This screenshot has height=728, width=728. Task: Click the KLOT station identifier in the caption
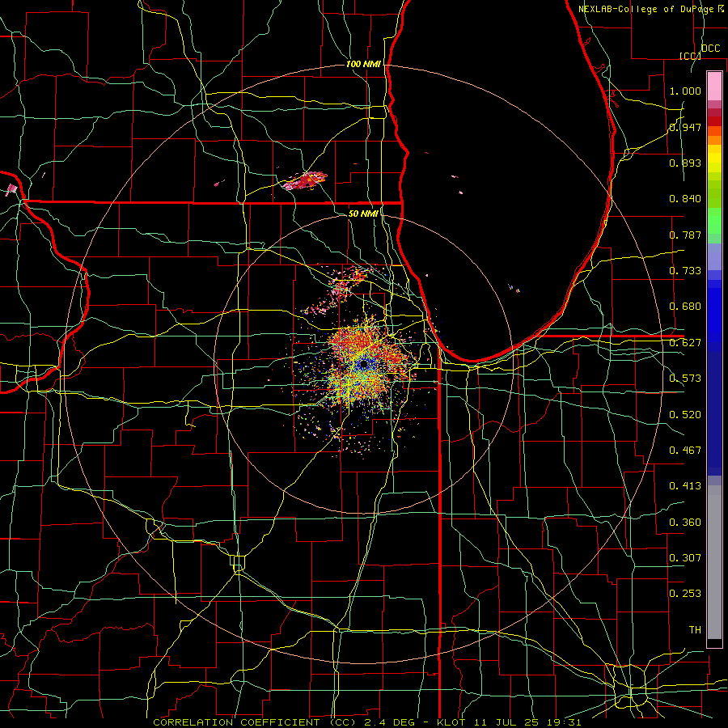click(453, 722)
